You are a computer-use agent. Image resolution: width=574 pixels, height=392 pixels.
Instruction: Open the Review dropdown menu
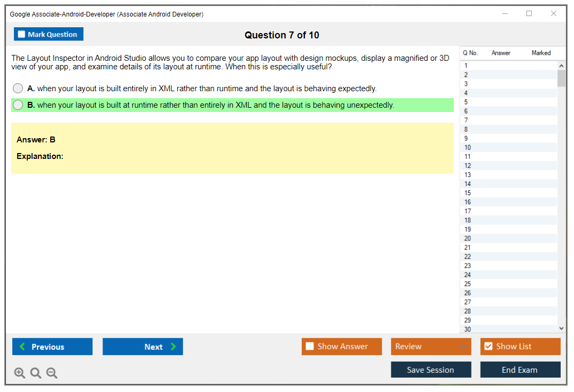coord(431,347)
